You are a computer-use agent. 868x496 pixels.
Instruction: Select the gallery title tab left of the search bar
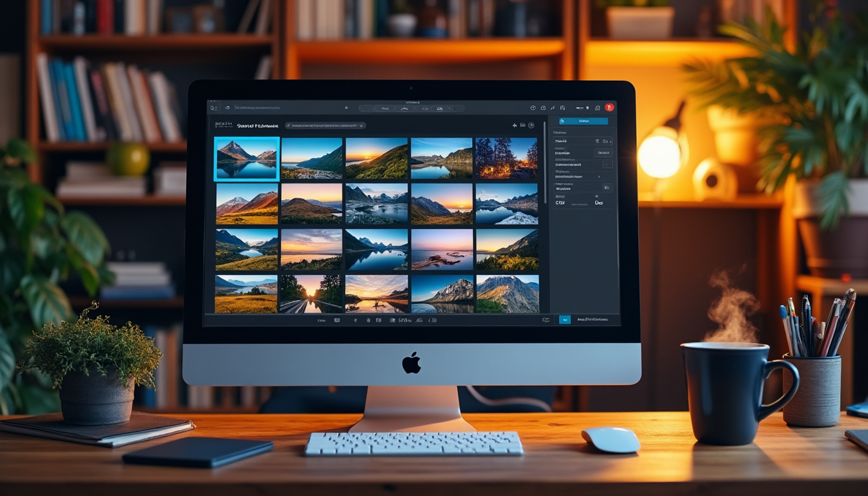(x=257, y=125)
